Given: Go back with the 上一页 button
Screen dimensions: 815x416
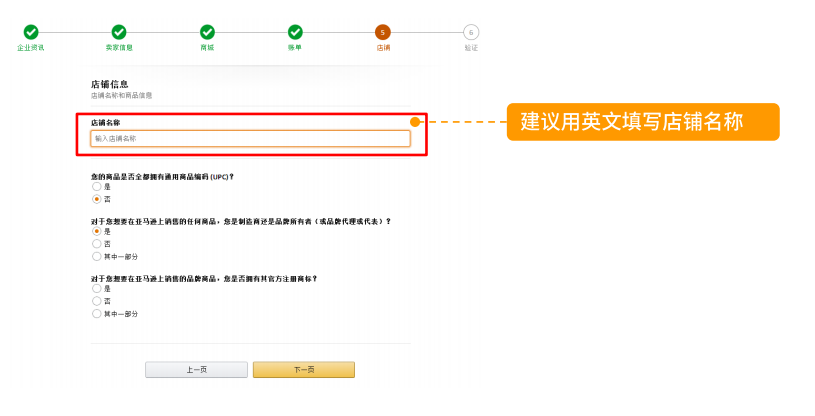Looking at the screenshot, I should [196, 370].
